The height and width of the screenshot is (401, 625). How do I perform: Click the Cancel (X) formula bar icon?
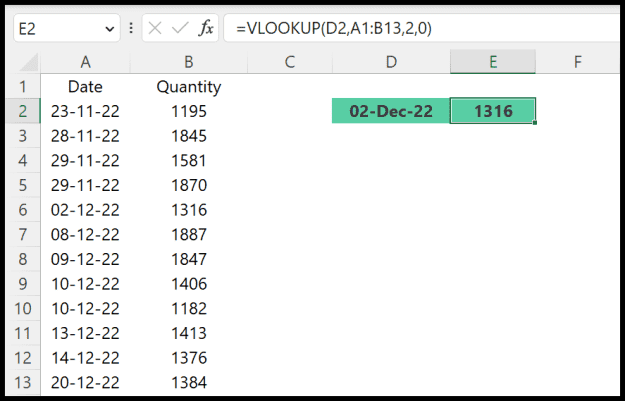pyautogui.click(x=156, y=29)
